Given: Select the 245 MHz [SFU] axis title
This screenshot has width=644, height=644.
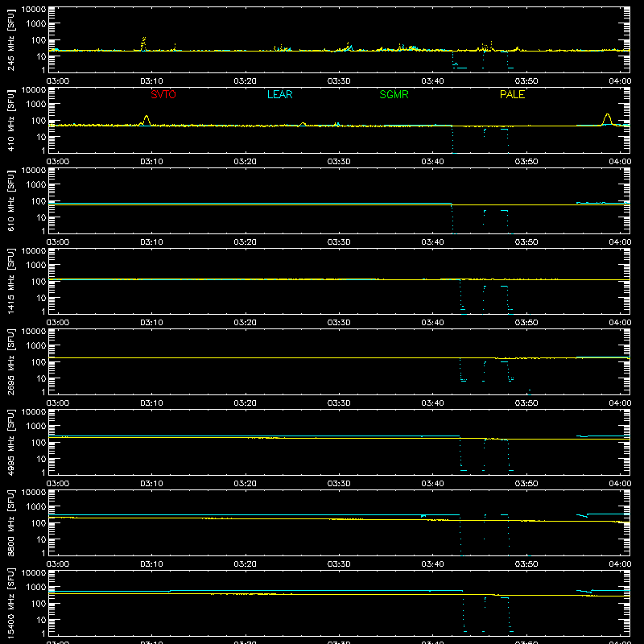Looking at the screenshot, I should click(x=10, y=39).
